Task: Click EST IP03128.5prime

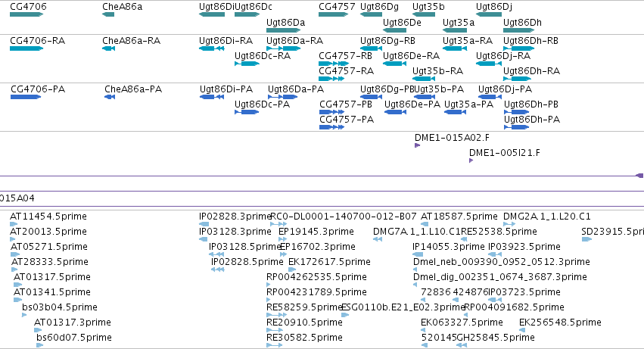Action: pyautogui.click(x=216, y=254)
